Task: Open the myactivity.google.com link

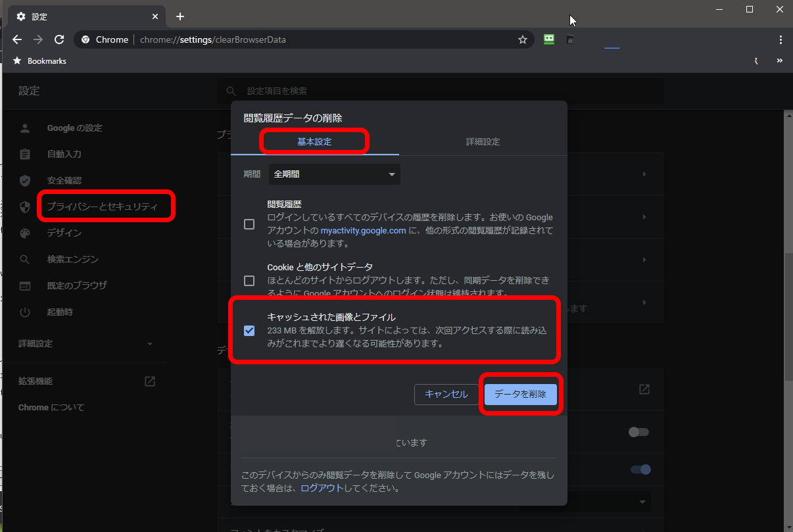Action: pos(362,231)
